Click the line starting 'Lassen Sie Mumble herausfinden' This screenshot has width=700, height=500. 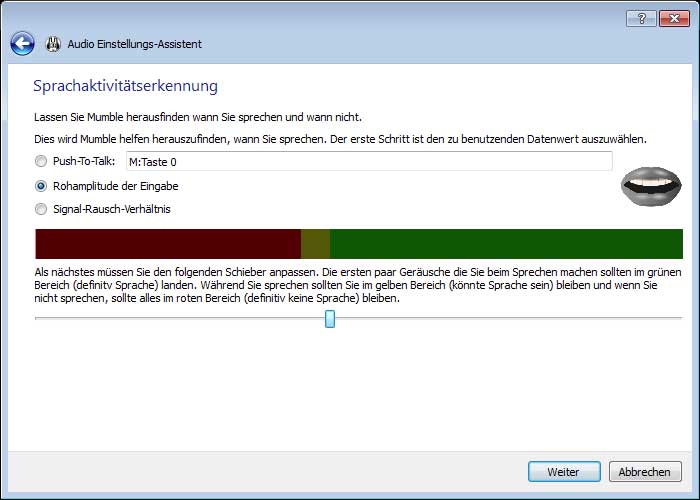(x=198, y=117)
